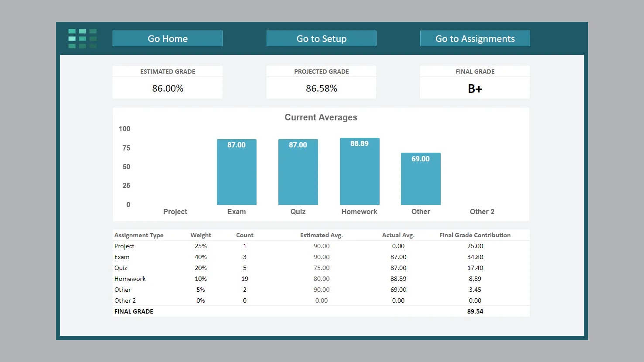Click the Exam bar in the chart
Image resolution: width=644 pixels, height=362 pixels.
[x=236, y=174]
